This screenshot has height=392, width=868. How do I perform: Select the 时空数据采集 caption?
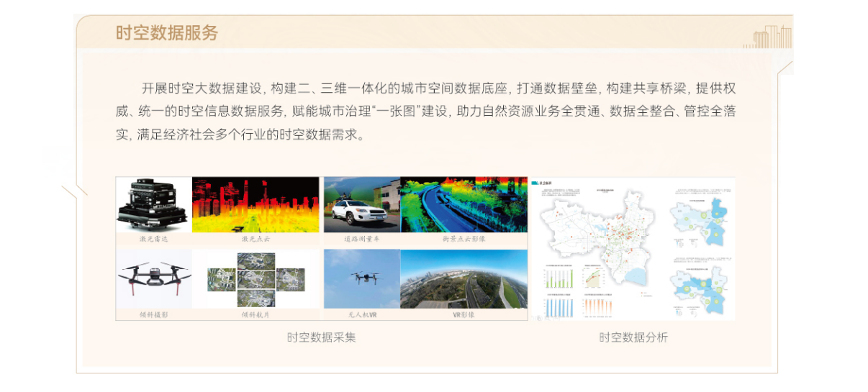coord(321,337)
